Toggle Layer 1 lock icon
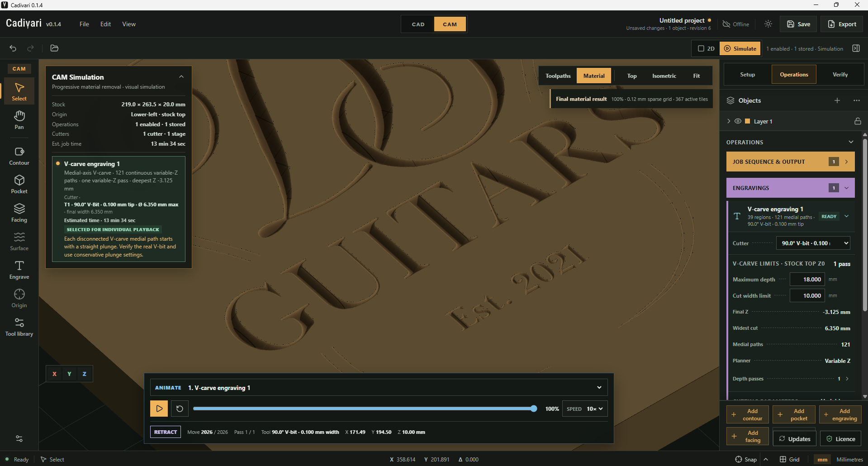This screenshot has width=868, height=466. tap(858, 121)
